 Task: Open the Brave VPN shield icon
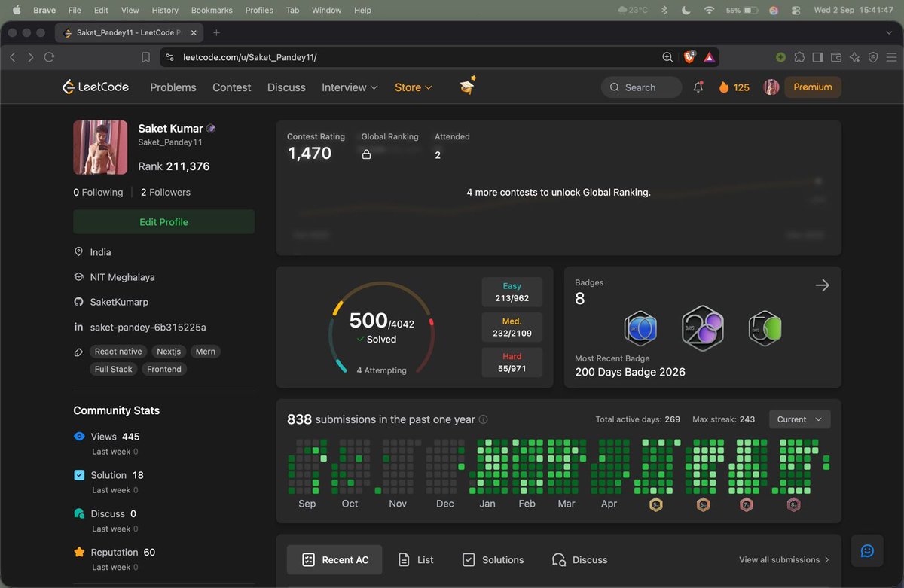873,57
